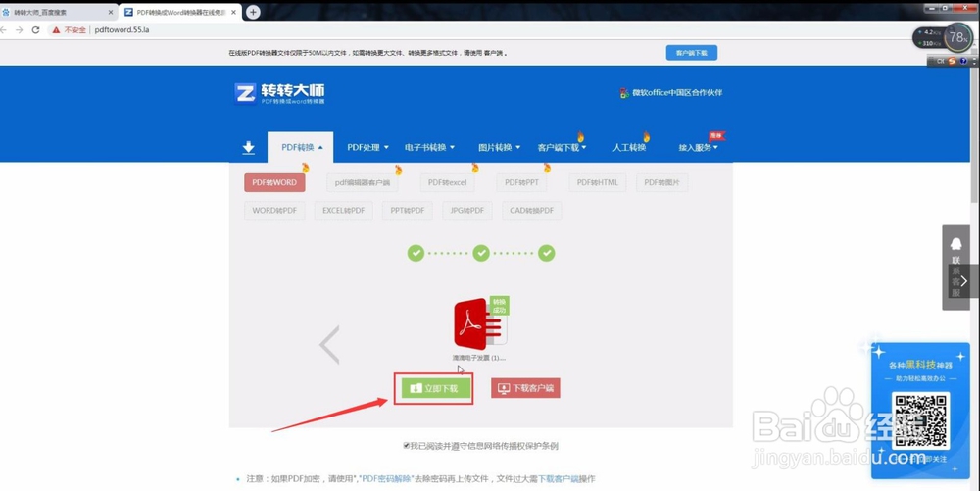
Task: Switch to the 转转大师_百度搜索 browser tab
Action: [x=58, y=12]
